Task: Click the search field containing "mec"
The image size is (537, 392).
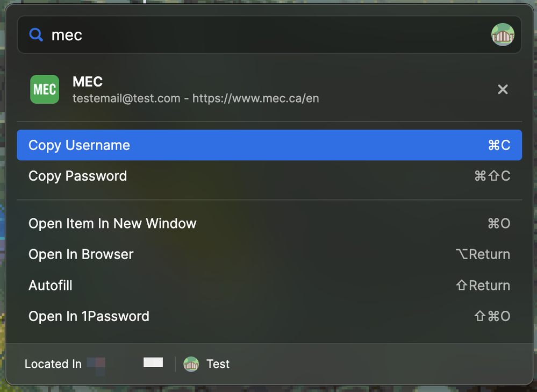Action: 258,35
